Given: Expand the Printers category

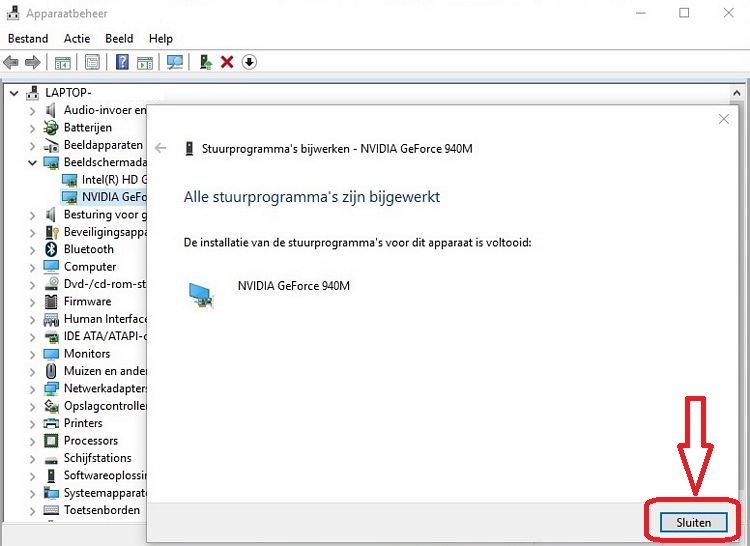Looking at the screenshot, I should click(x=32, y=424).
